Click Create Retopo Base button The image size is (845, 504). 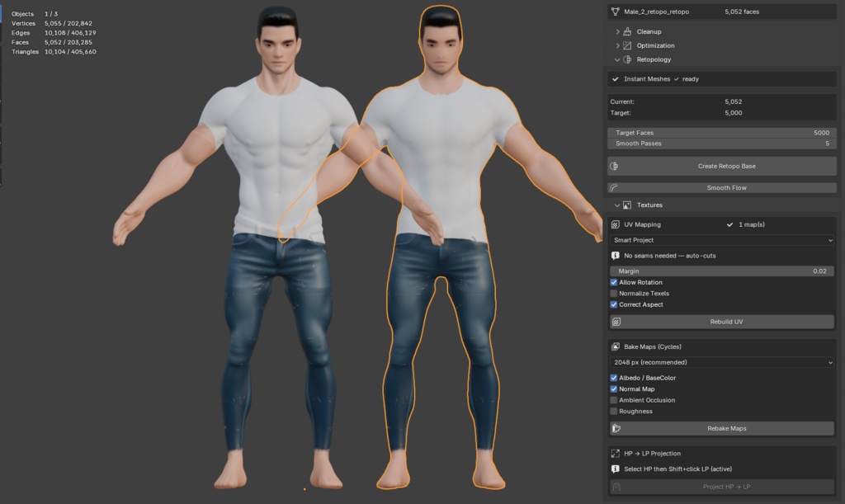point(722,167)
